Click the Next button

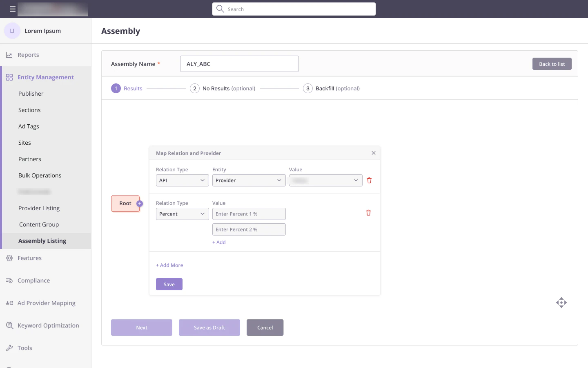[142, 328]
